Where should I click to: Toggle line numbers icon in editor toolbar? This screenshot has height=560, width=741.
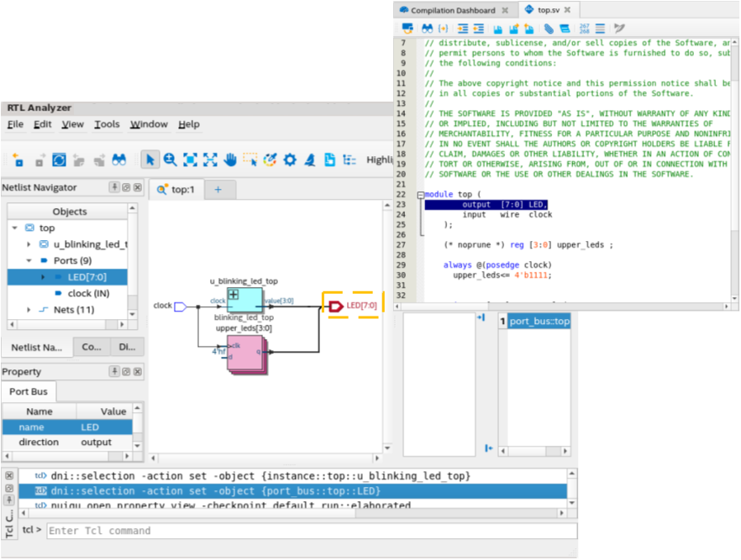point(584,29)
